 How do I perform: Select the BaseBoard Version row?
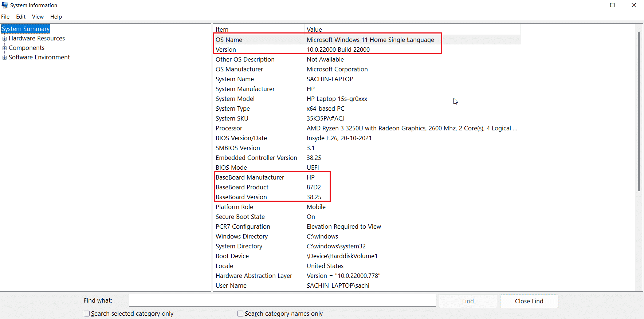tap(367, 197)
